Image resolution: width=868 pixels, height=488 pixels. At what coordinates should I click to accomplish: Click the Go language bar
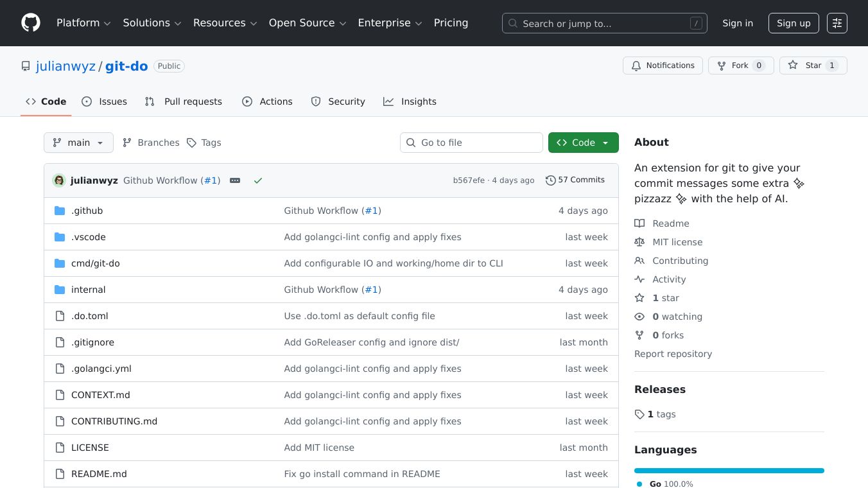(729, 471)
